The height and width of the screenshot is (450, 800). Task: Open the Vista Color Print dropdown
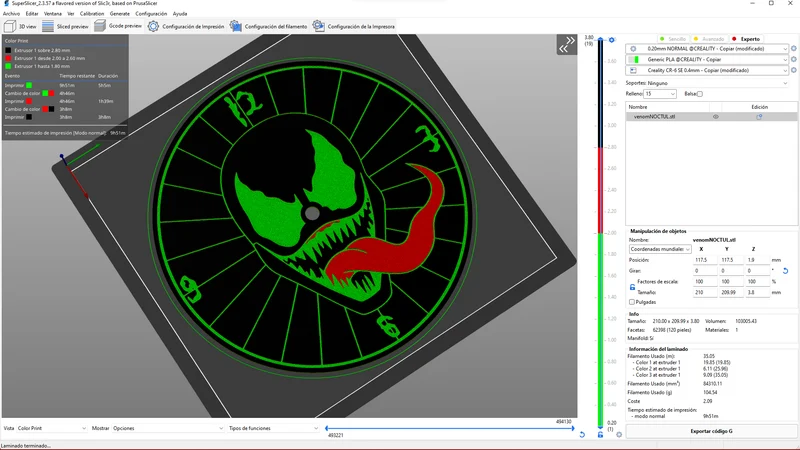pos(52,428)
